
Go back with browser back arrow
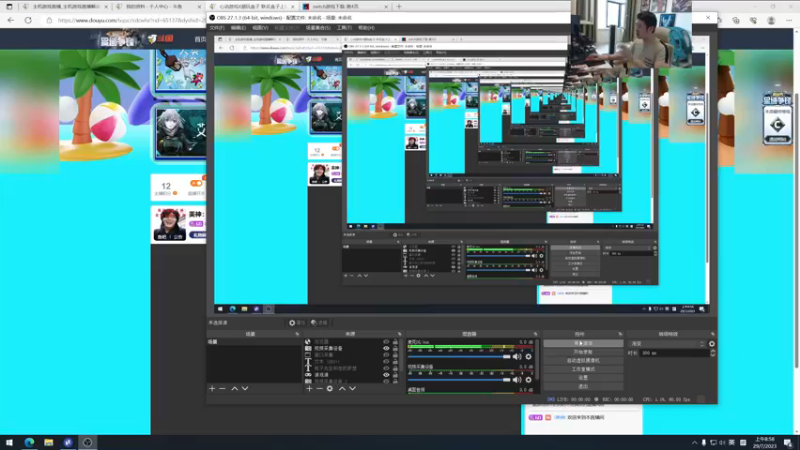click(11, 20)
